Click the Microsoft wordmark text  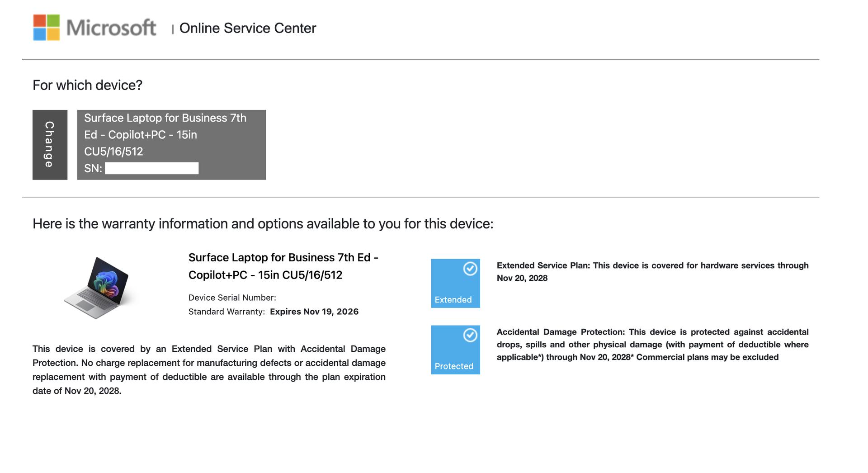click(x=111, y=28)
